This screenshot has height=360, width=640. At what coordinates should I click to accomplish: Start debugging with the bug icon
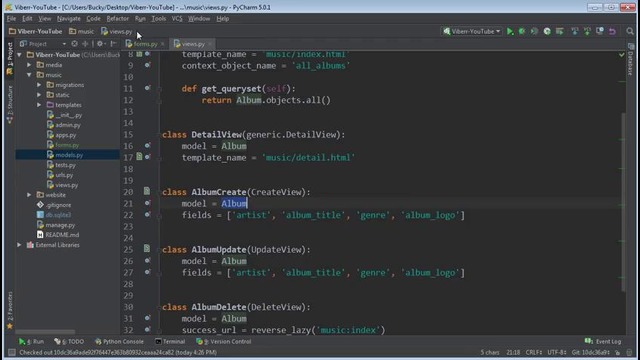click(522, 31)
